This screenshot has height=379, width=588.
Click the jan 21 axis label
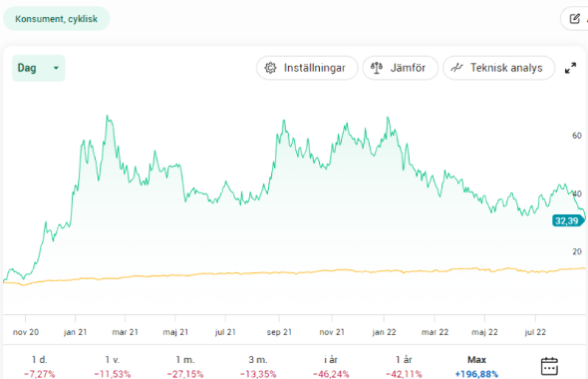point(75,332)
